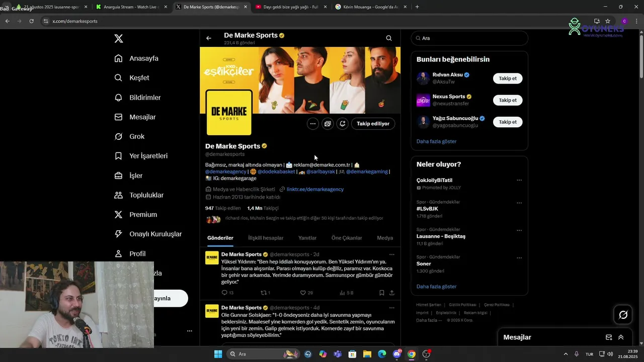Screen dimensions: 644x362
Task: Open options for #LSvBJK trend
Action: (519, 203)
